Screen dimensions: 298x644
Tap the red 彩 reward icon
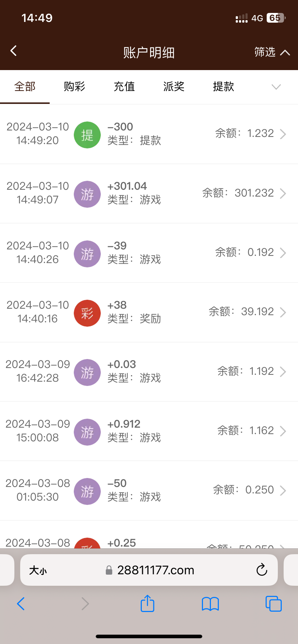click(x=87, y=313)
